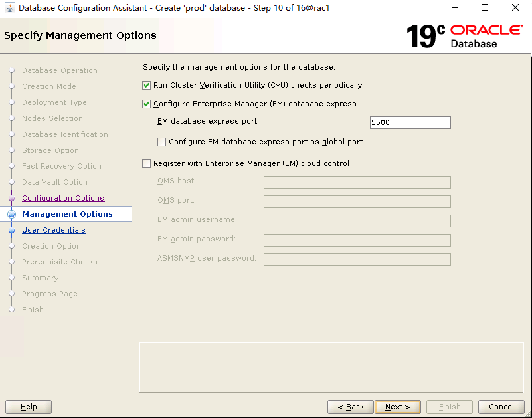532x418 pixels.
Task: Click the OMS host input field
Action: click(x=357, y=182)
